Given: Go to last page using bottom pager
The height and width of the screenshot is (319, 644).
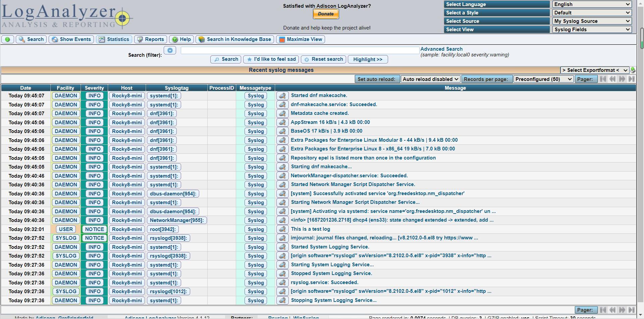Looking at the screenshot, I should coord(632,310).
